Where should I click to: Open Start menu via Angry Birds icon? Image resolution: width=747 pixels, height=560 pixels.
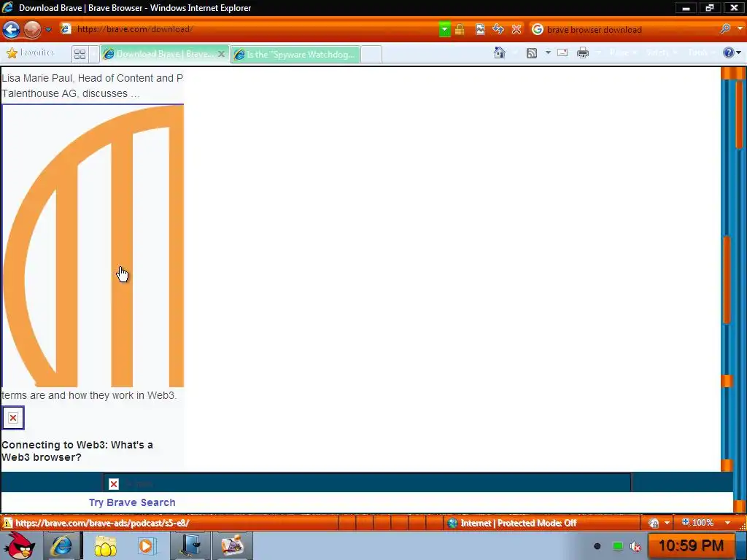click(20, 545)
